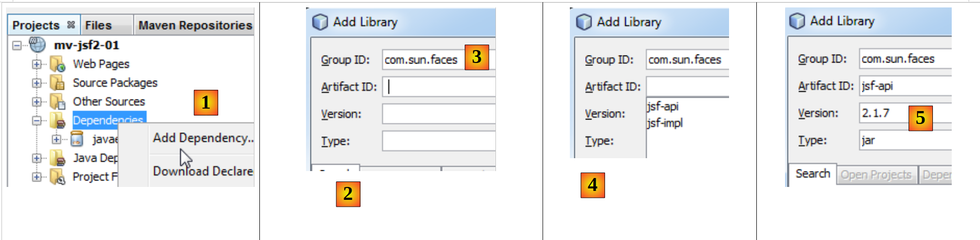Switch to the Files tab
The width and height of the screenshot is (980, 240).
(x=98, y=25)
